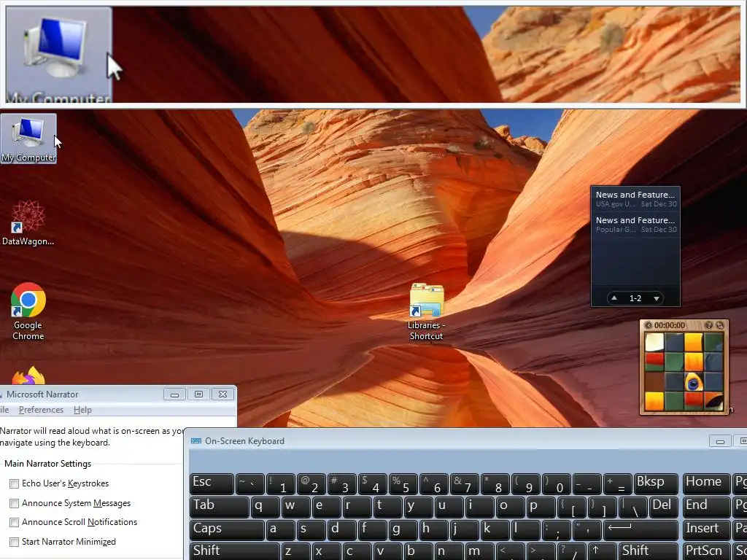This screenshot has height=560, width=747.
Task: Click the equals/plus key
Action: tap(617, 483)
